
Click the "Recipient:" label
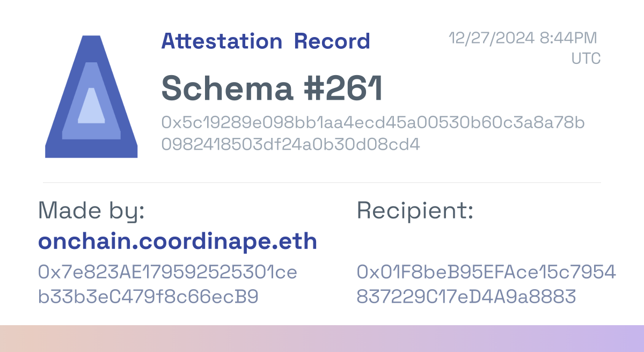(415, 211)
